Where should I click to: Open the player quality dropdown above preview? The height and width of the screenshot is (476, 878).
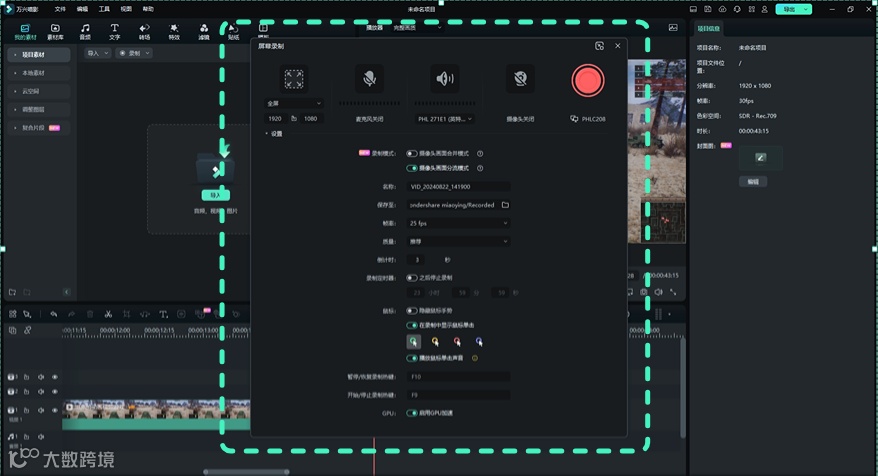pyautogui.click(x=417, y=27)
